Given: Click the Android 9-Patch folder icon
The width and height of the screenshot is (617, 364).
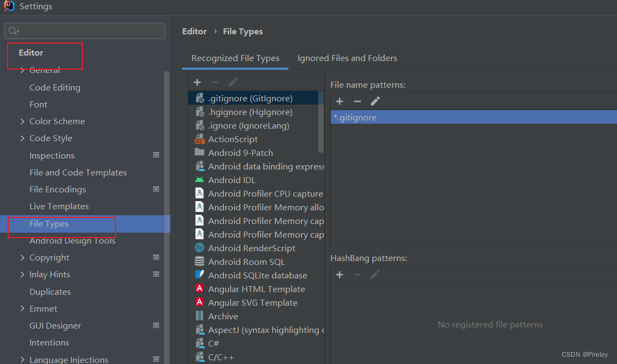Looking at the screenshot, I should (x=199, y=152).
